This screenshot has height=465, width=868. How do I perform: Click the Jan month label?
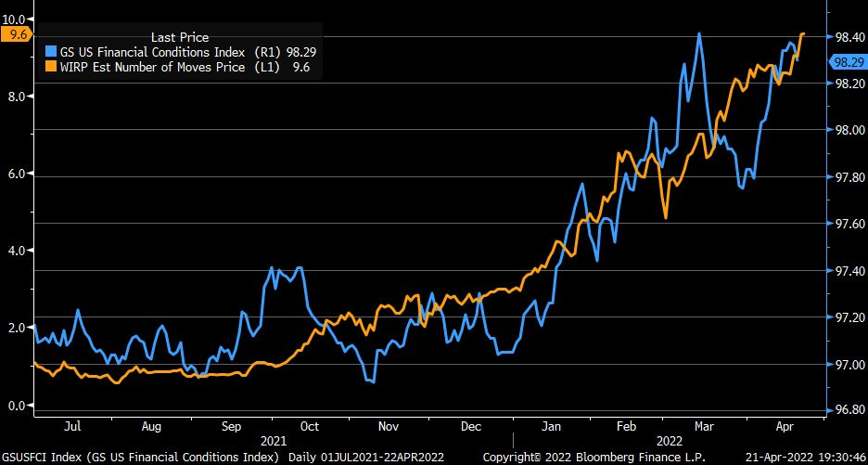point(551,427)
